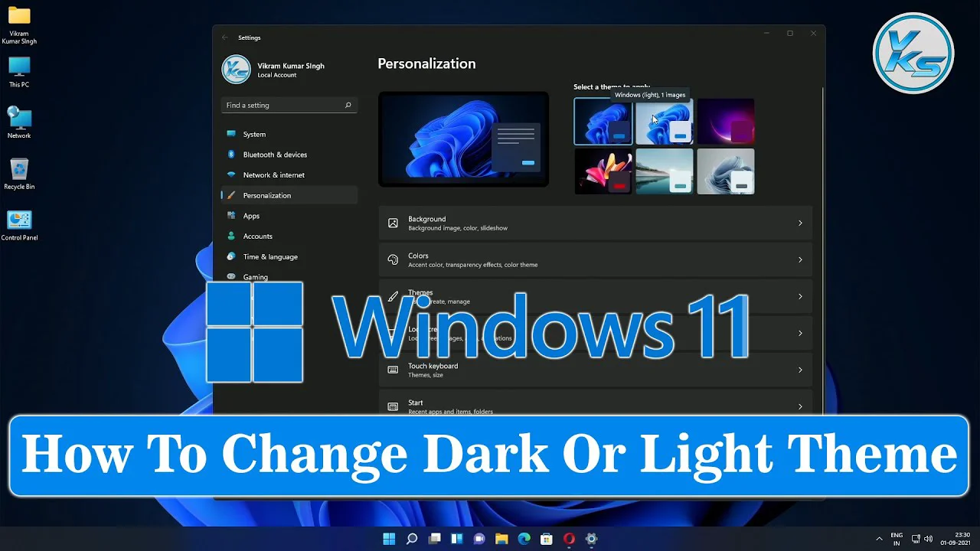Go to Network & internet settings

273,175
